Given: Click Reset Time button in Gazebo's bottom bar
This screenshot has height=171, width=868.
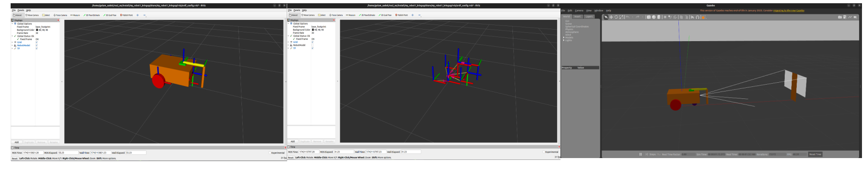Looking at the screenshot, I should coord(815,154).
